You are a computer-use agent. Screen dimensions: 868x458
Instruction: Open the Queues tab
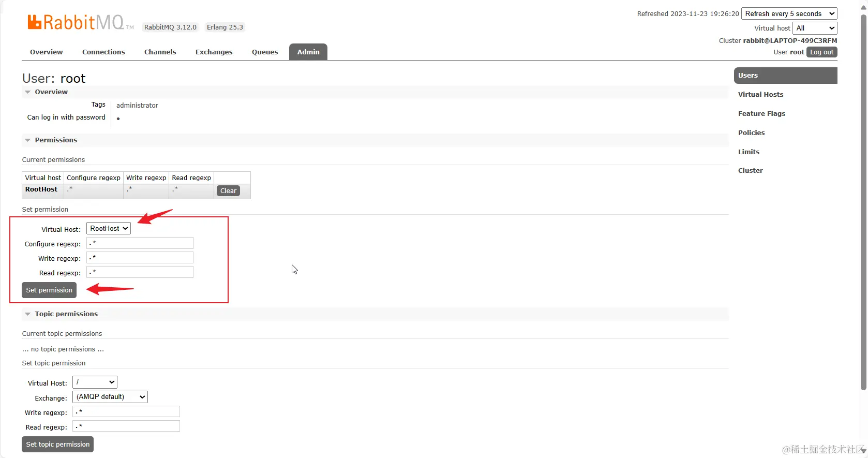pyautogui.click(x=265, y=52)
